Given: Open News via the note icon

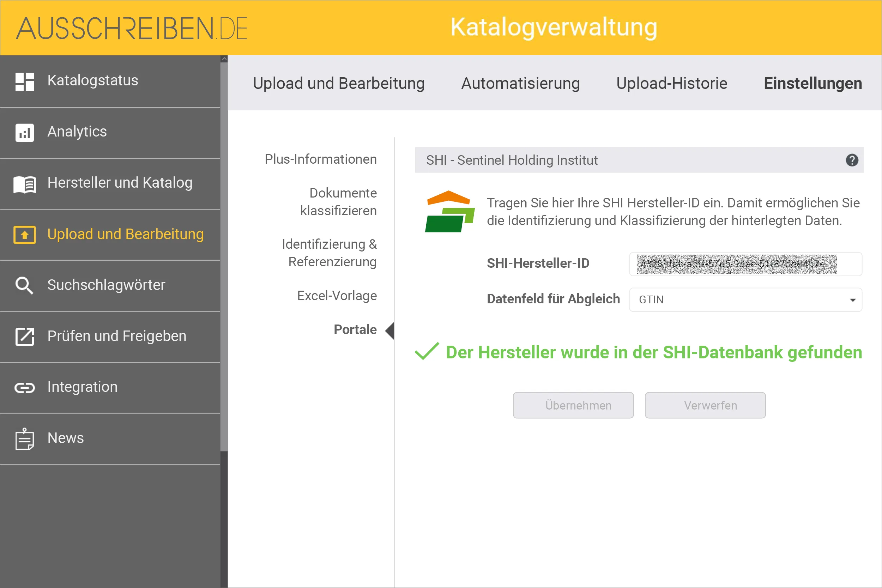Looking at the screenshot, I should 24,439.
